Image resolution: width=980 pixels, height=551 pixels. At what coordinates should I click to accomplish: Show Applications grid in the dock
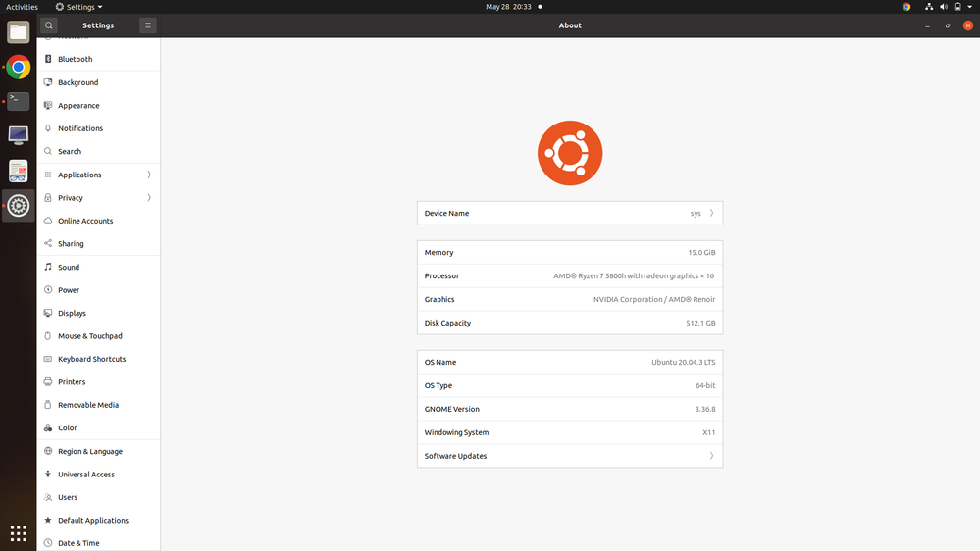[18, 533]
